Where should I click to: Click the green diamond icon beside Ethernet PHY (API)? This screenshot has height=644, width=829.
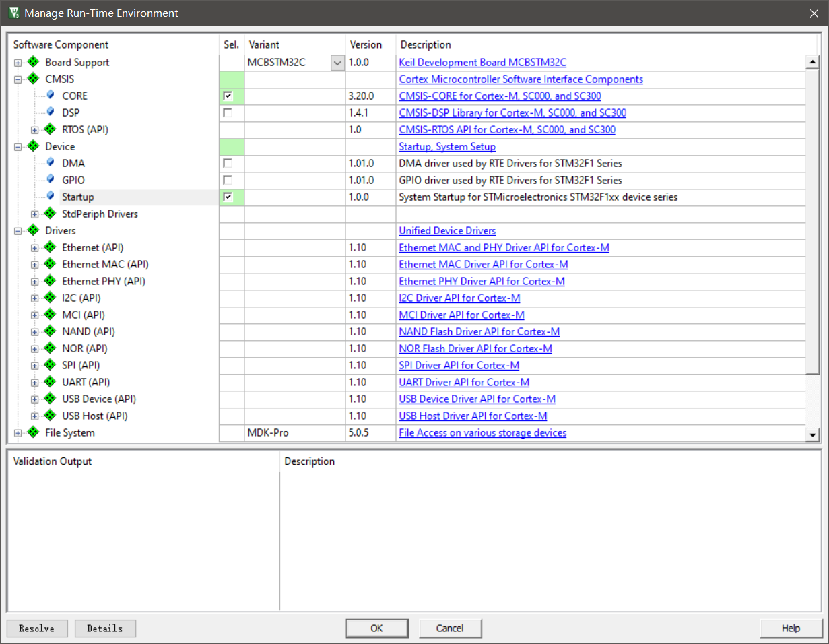pos(50,281)
